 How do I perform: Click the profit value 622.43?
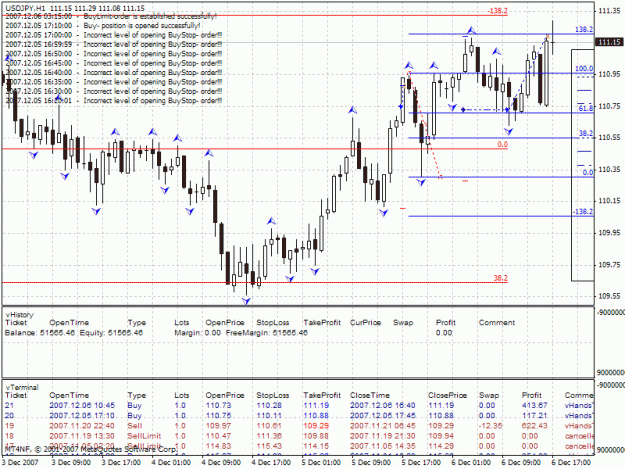535,426
